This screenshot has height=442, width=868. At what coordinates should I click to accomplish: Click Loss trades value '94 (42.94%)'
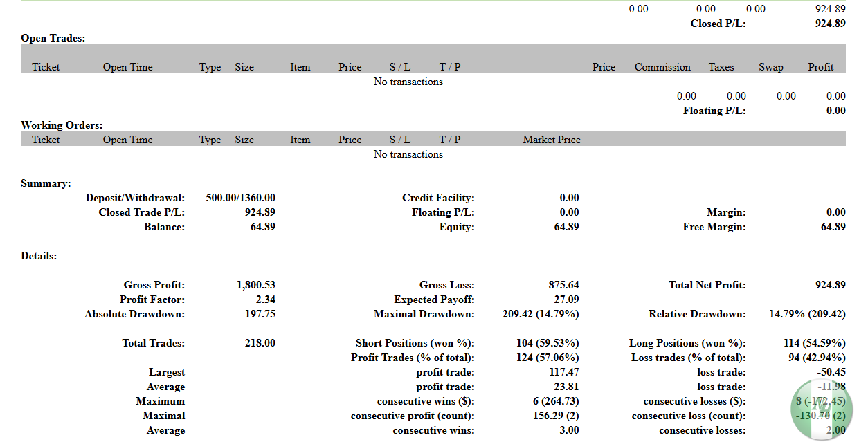tap(817, 358)
